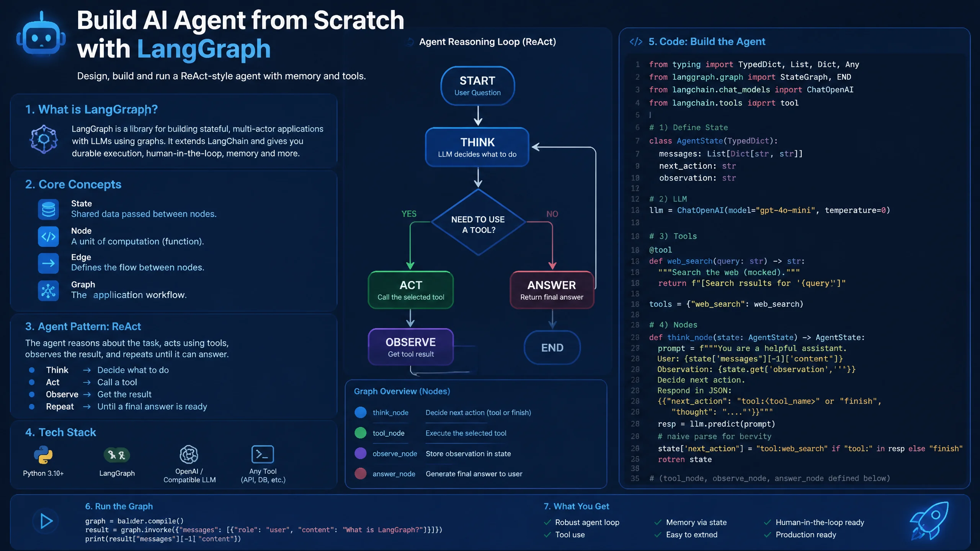This screenshot has width=980, height=551.
Task: Click the END node in the flowchart
Action: click(x=552, y=348)
